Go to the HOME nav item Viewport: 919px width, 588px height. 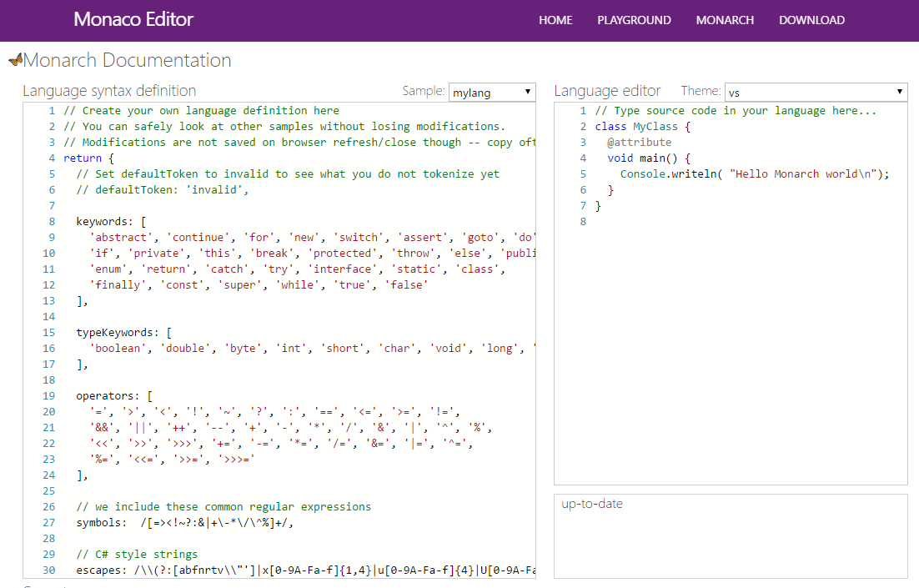[555, 20]
